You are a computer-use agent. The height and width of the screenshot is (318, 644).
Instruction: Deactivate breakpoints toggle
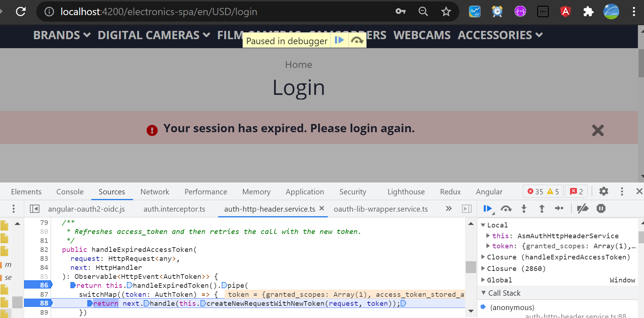583,208
